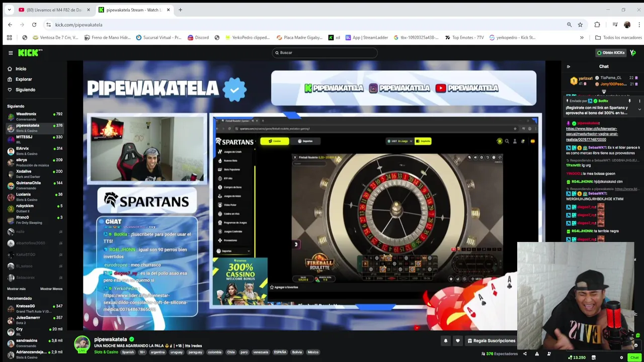Click the address bar URL
Screen dimensions: 644x362
(x=78, y=25)
